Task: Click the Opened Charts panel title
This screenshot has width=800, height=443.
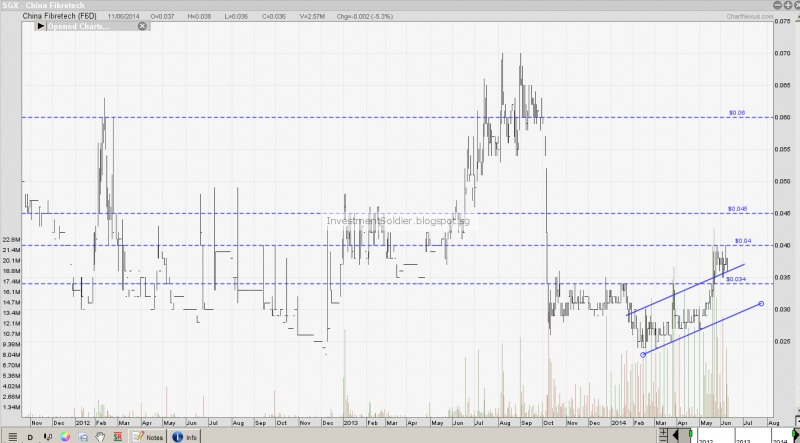Action: (x=78, y=26)
